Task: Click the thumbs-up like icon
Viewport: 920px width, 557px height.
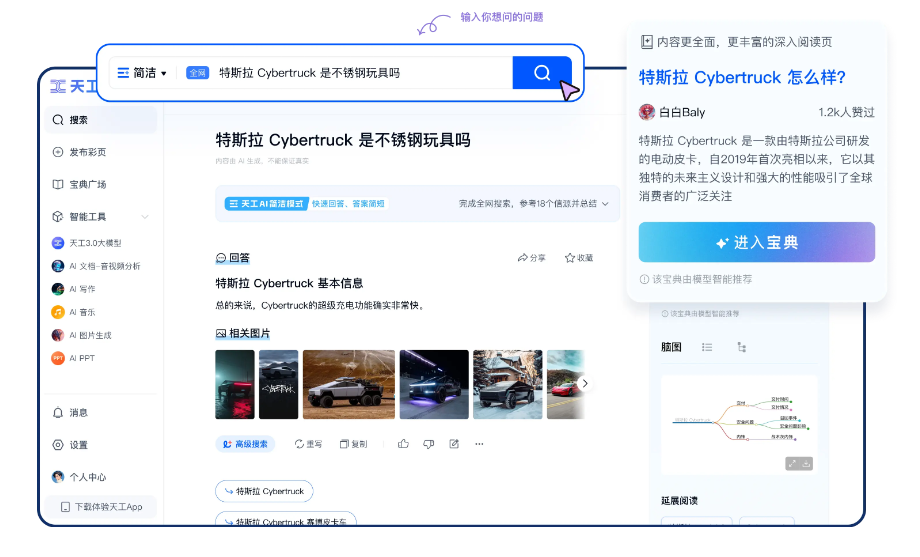Action: pyautogui.click(x=403, y=444)
